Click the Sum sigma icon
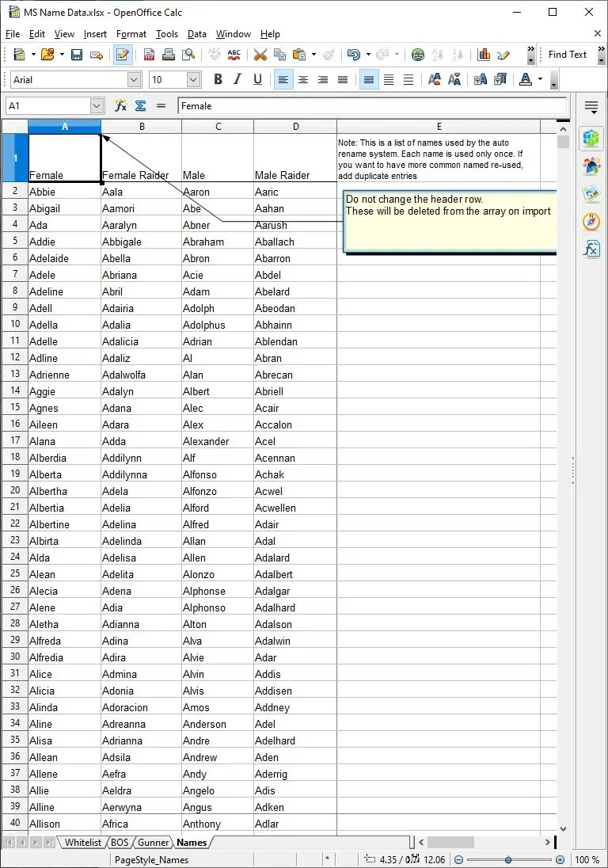The height and width of the screenshot is (868, 608). coord(140,105)
